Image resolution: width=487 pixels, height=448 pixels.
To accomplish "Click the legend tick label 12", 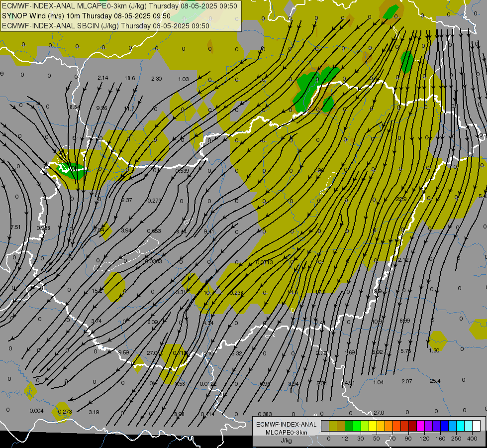I will (x=345, y=439).
